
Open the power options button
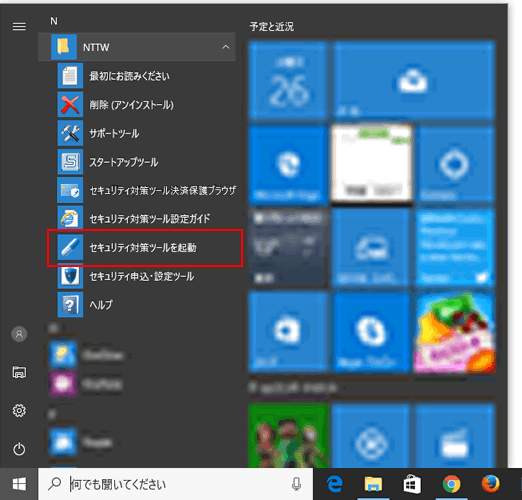[x=19, y=449]
